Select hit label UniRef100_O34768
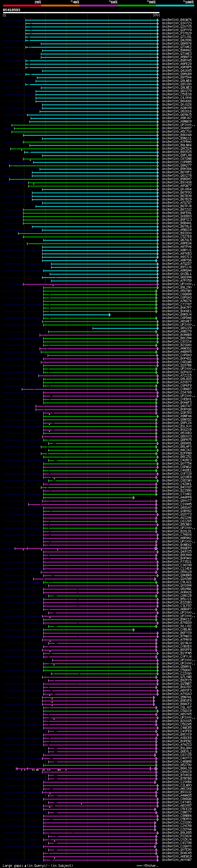The width and height of the screenshot is (197, 868). [177, 393]
